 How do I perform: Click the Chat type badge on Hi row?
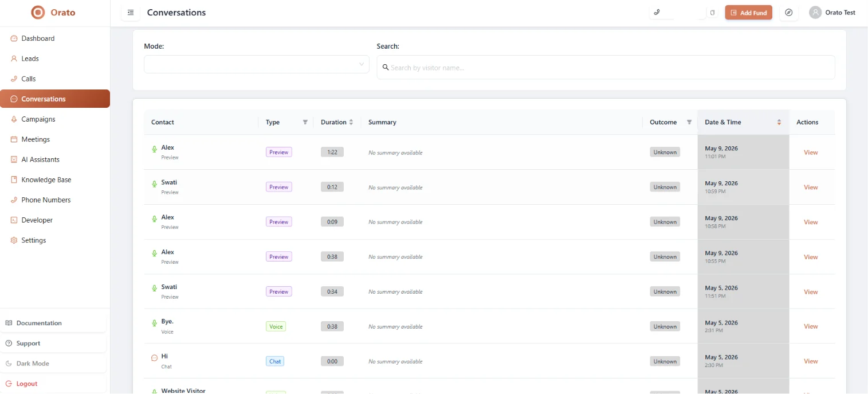coord(275,361)
